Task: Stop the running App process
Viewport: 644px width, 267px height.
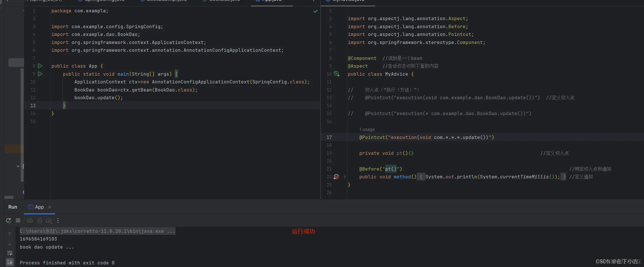Action: click(x=18, y=220)
